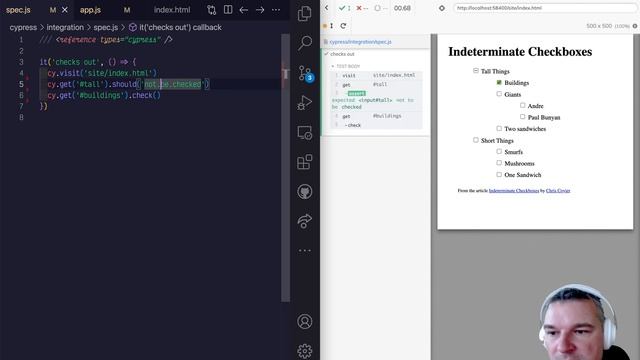Collapse the 'checks out' test in the log
The width and height of the screenshot is (640, 360).
[x=342, y=54]
